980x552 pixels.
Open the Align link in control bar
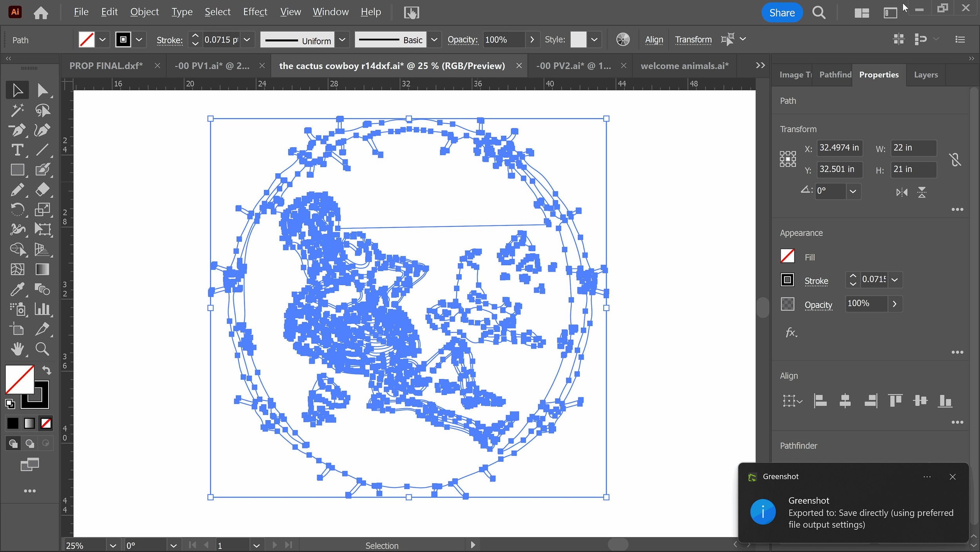[x=654, y=40]
